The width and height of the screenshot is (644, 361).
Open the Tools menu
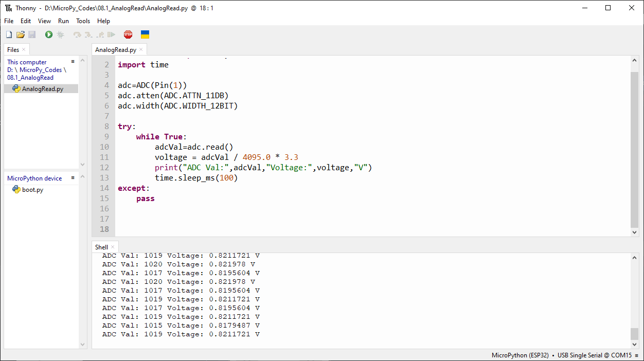pyautogui.click(x=83, y=21)
